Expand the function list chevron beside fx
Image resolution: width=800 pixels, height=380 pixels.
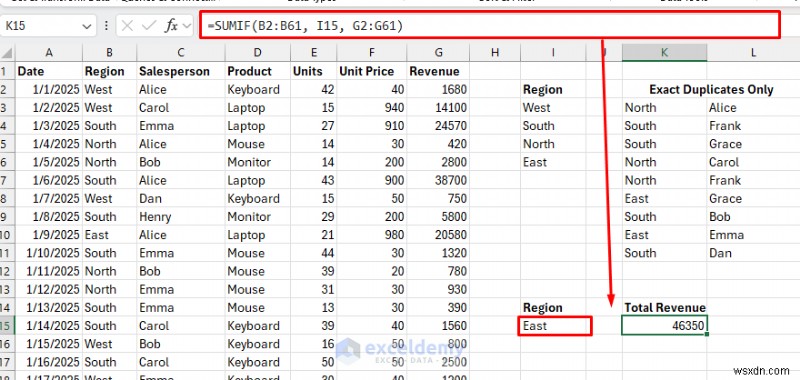[186, 26]
